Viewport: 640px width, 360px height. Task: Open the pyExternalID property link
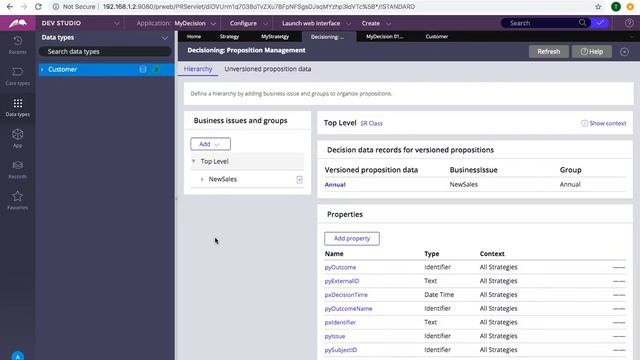(342, 281)
